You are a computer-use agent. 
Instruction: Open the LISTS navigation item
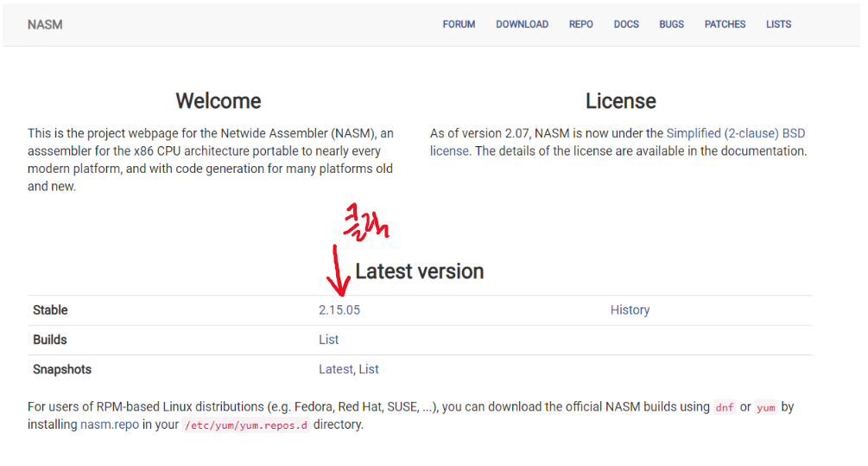[778, 24]
